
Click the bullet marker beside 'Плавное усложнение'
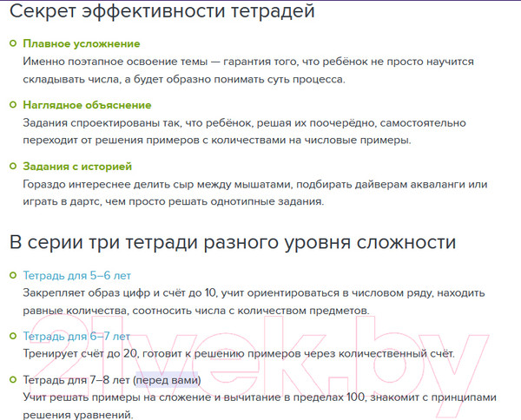coord(13,43)
